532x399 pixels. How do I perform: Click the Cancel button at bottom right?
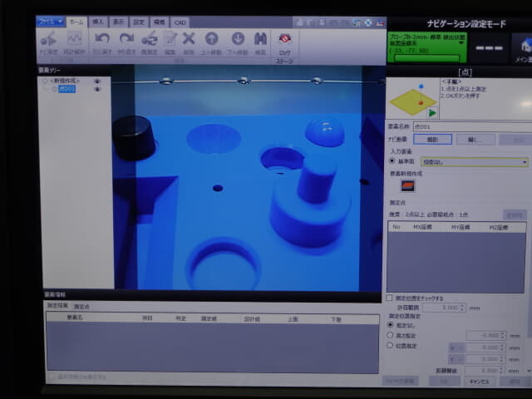point(479,382)
